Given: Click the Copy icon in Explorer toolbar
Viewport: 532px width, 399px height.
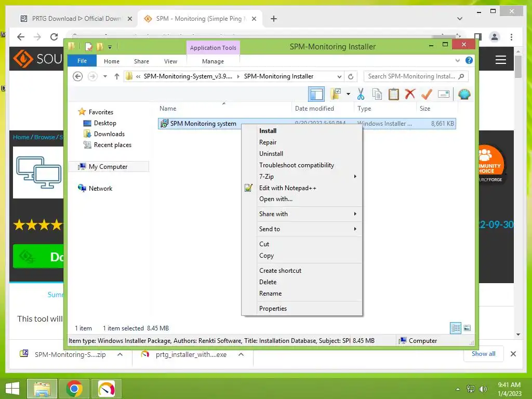Looking at the screenshot, I should point(377,94).
